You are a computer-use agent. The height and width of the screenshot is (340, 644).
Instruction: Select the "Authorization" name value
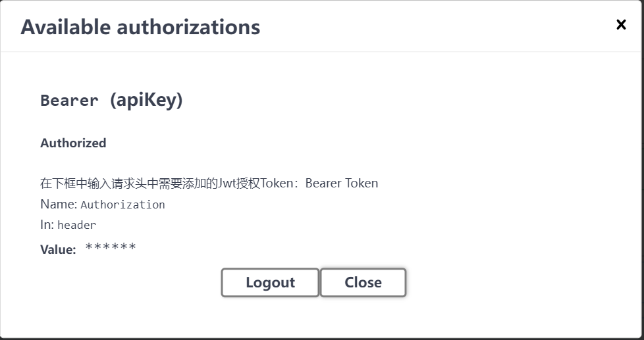pyautogui.click(x=122, y=205)
